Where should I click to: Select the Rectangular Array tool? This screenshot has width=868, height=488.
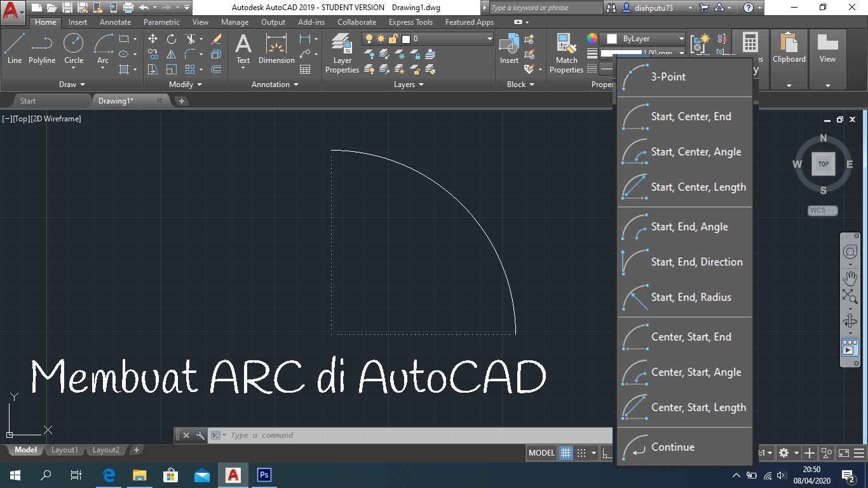point(190,69)
